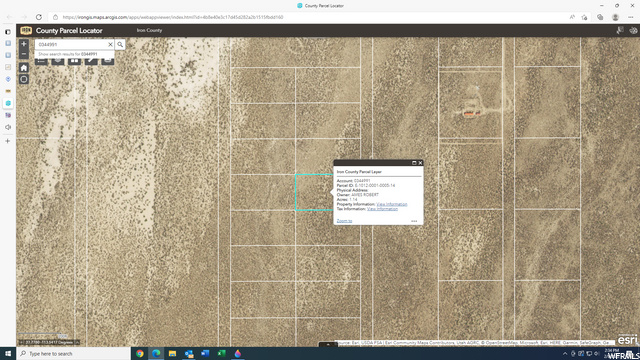Click the Iron County logo in header
This screenshot has width=640, height=360.
pyautogui.click(x=26, y=31)
